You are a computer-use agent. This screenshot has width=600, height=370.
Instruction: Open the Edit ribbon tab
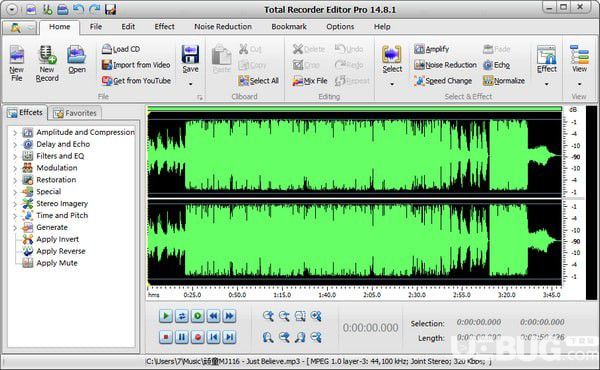(x=128, y=26)
